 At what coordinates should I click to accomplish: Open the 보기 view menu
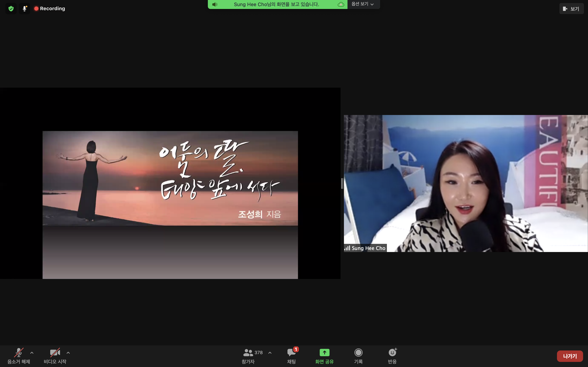pyautogui.click(x=571, y=9)
